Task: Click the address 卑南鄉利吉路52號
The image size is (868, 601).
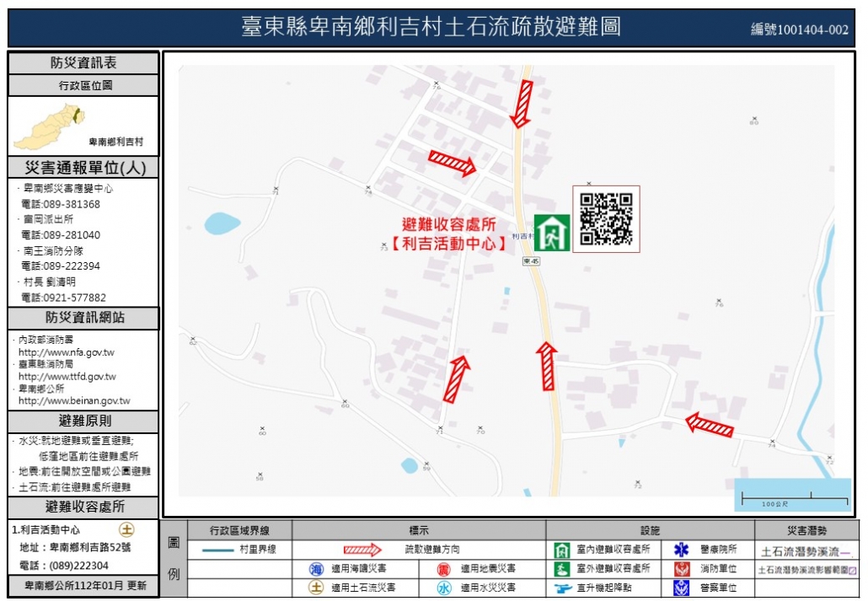Action: (90, 548)
